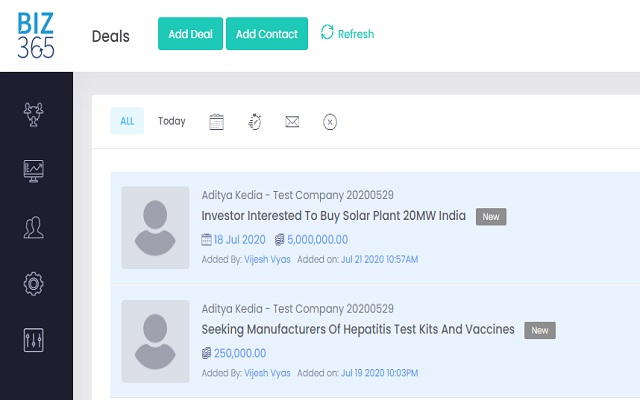This screenshot has width=640, height=400.
Task: Click Vijesh Vyas link in the Hepatitis deal
Action: [x=267, y=373]
